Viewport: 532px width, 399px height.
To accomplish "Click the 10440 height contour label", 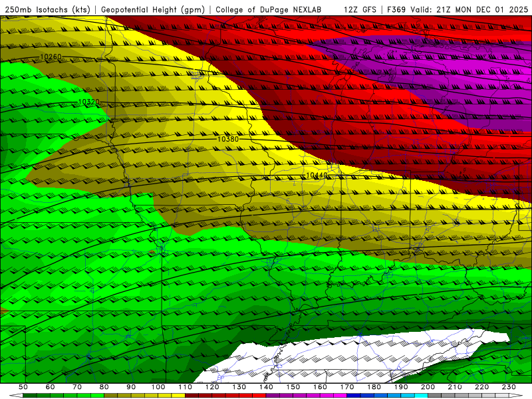I will point(317,175).
